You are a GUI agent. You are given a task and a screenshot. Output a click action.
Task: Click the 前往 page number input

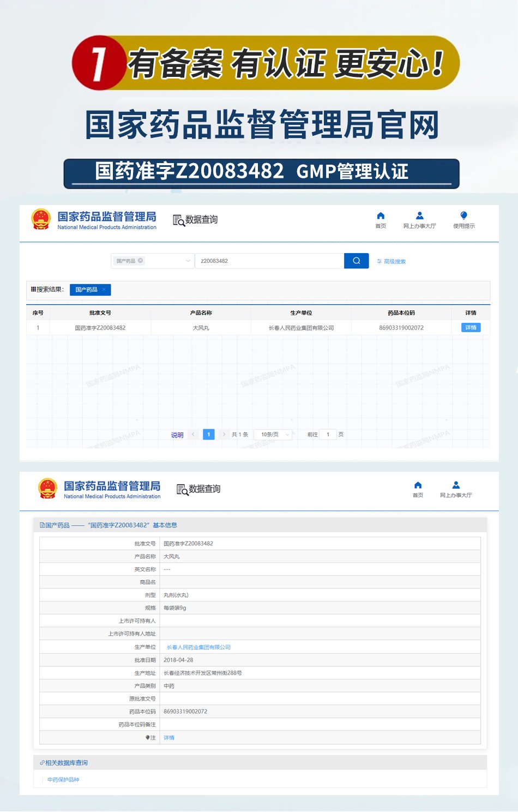click(x=328, y=435)
